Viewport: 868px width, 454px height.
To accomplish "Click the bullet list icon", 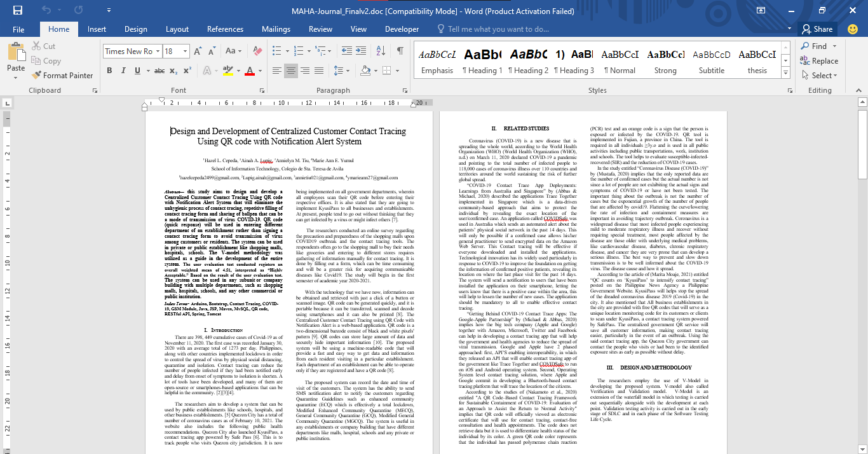I will (277, 52).
